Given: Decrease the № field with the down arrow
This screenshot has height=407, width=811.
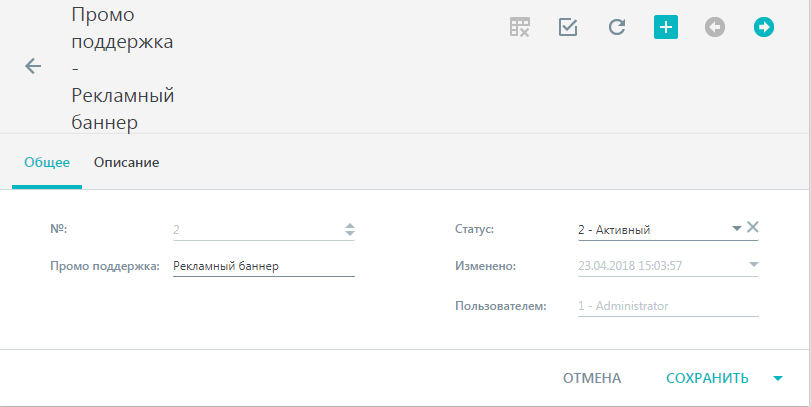Looking at the screenshot, I should click(x=350, y=233).
